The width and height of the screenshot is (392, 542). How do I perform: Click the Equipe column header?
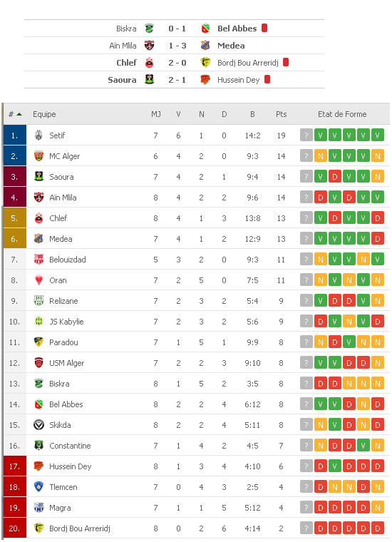(44, 114)
